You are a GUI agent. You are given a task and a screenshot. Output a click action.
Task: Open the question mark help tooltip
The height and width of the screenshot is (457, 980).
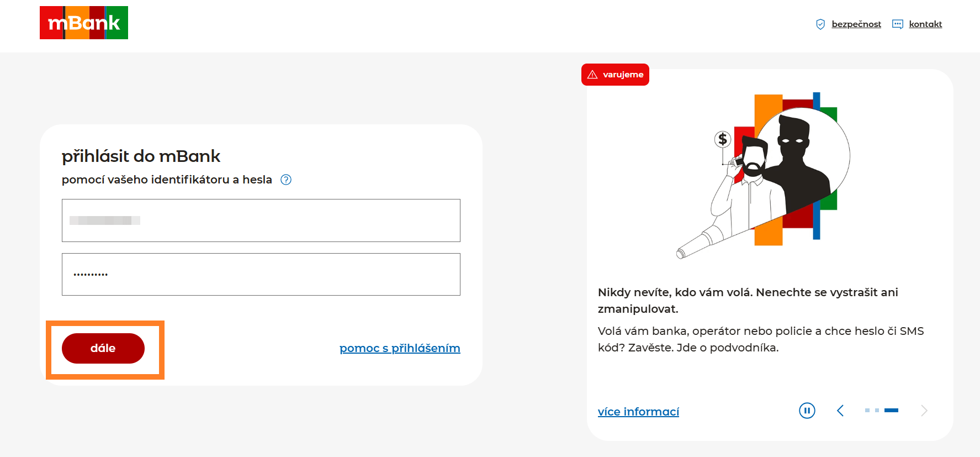coord(286,180)
